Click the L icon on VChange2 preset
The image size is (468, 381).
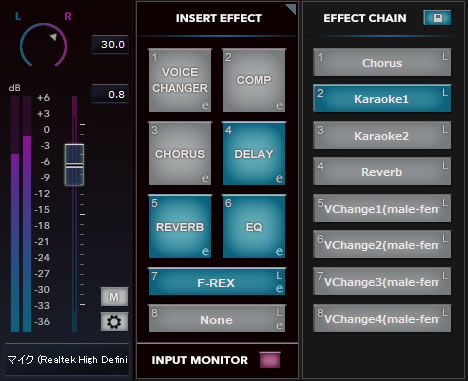[445, 238]
